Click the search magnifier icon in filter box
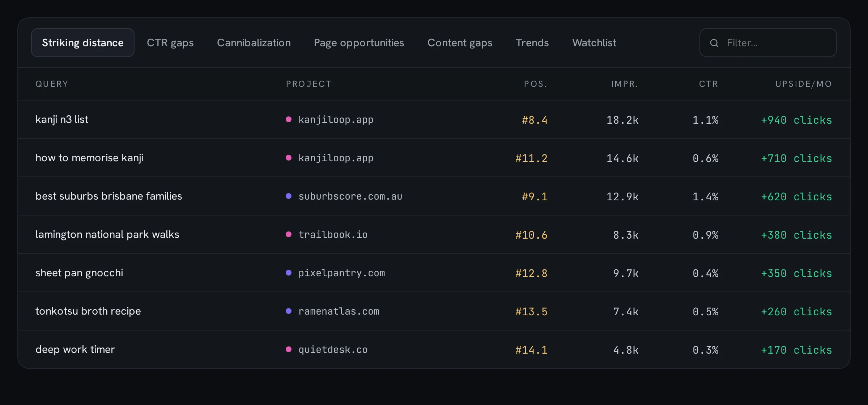 714,43
